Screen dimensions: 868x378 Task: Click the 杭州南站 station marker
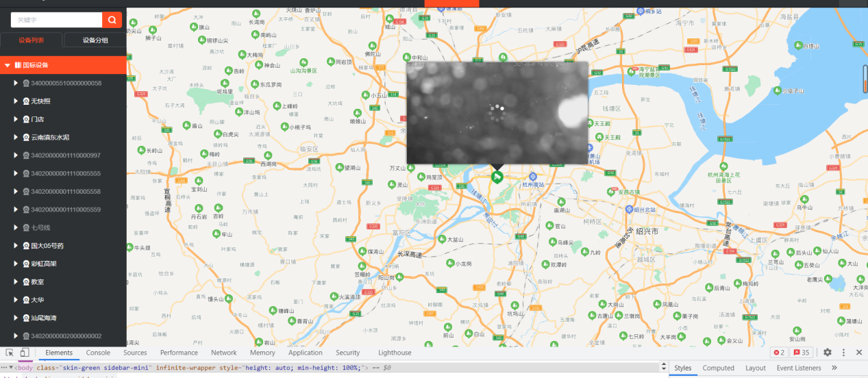pos(532,177)
